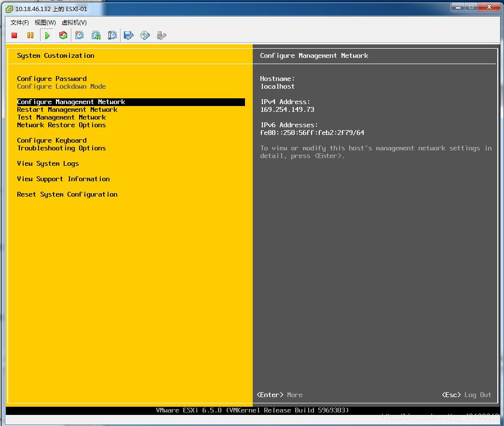Viewport: 504px width, 426px height.
Task: Click the IPv4 Address label
Action: (x=285, y=102)
